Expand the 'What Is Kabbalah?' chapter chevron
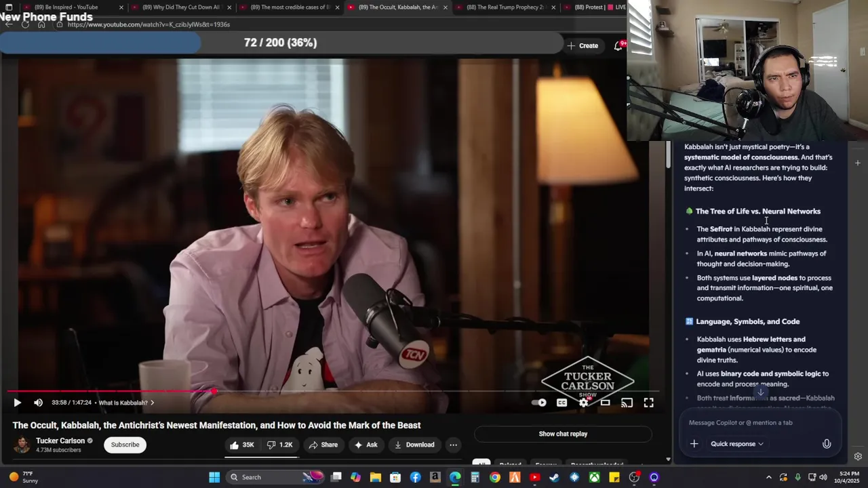868x488 pixels. pos(152,403)
